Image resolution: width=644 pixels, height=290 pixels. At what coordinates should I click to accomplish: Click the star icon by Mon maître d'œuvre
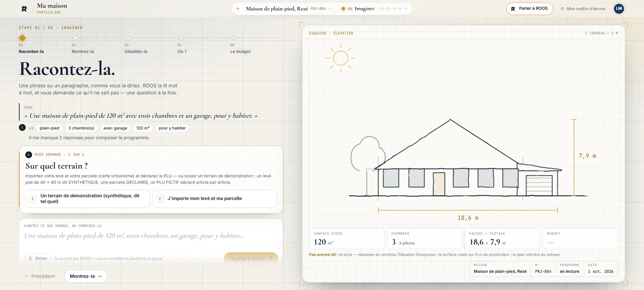point(562,9)
